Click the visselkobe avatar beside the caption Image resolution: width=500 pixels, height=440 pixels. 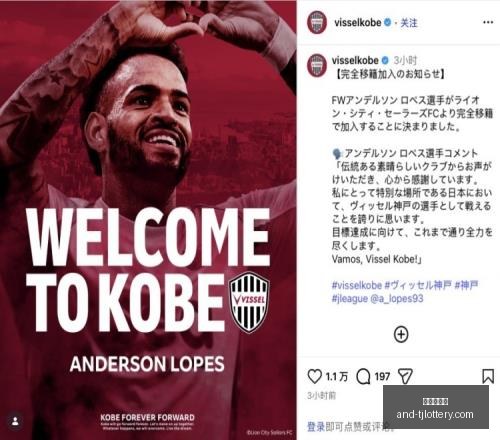click(317, 66)
